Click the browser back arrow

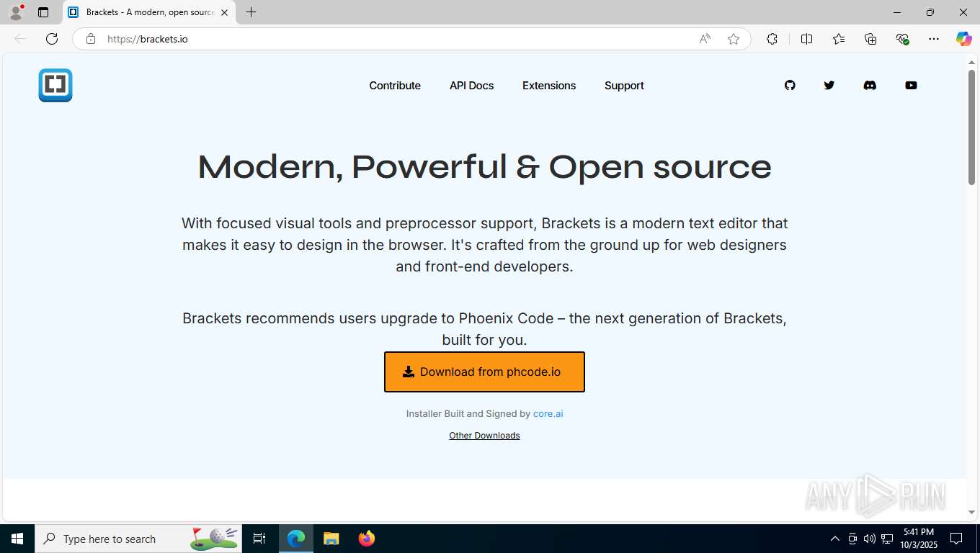pyautogui.click(x=20, y=39)
